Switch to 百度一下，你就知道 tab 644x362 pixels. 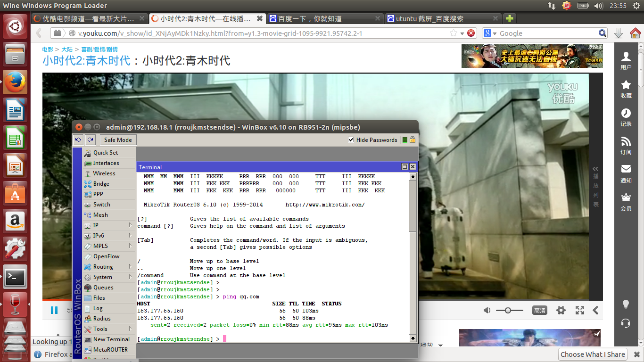325,19
